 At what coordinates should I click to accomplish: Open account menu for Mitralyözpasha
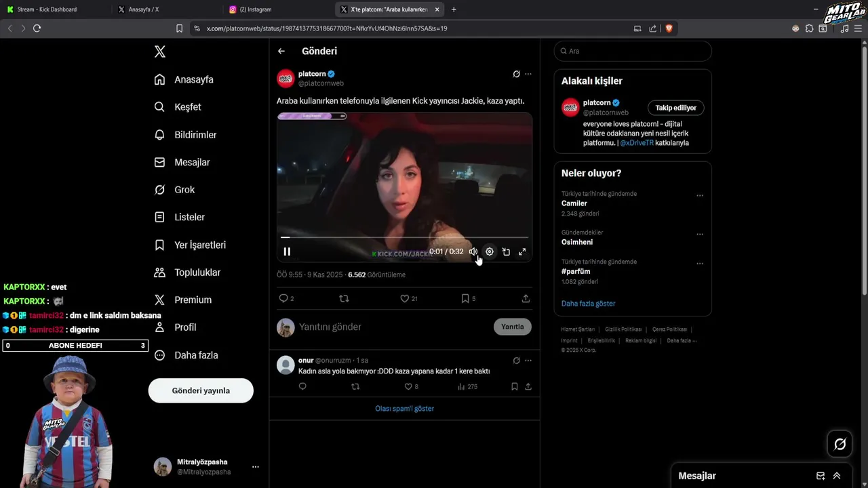tap(256, 467)
